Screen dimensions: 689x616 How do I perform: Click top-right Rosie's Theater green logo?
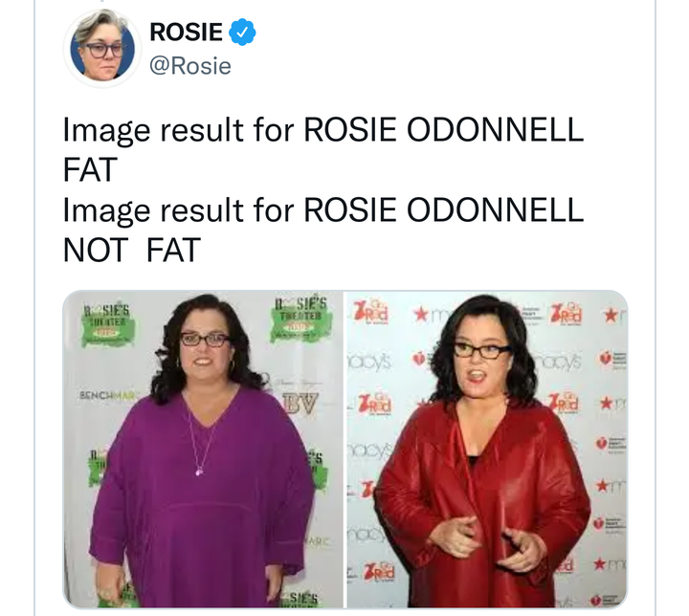[301, 319]
